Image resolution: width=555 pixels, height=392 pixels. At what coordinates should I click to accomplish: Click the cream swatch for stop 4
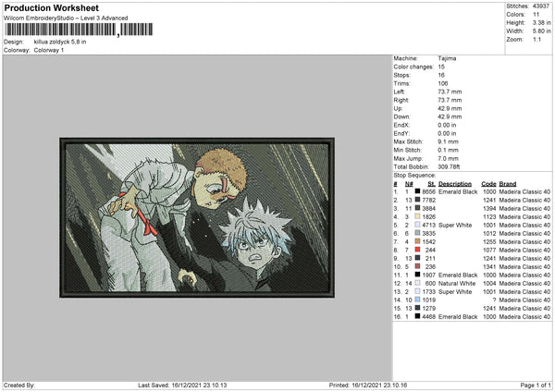(417, 216)
